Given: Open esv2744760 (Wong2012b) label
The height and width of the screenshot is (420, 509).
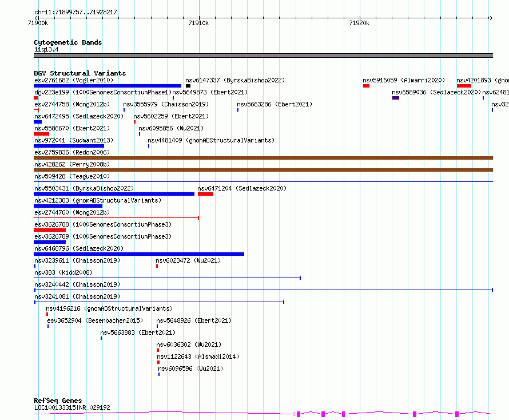Looking at the screenshot, I should [72, 212].
